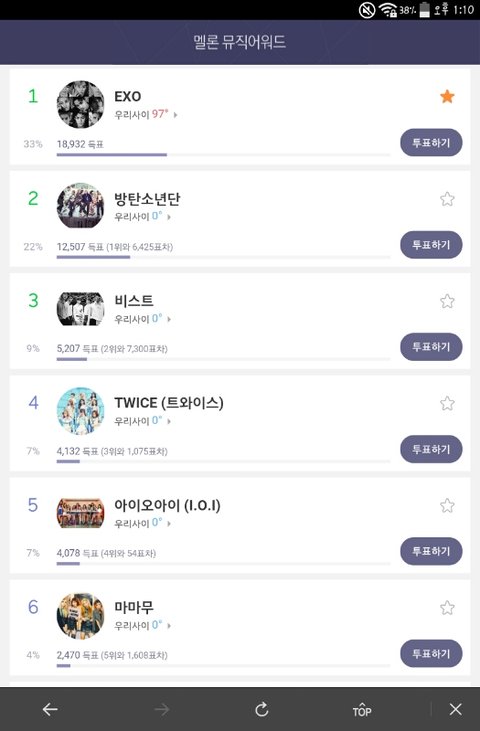Expand 비스트 우리사이 0° arrow

tap(169, 319)
